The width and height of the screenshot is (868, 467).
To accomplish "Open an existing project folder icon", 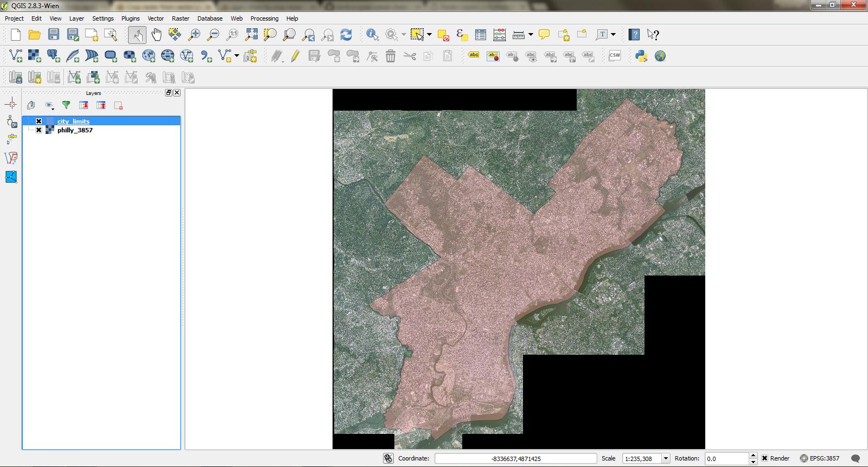I will [35, 35].
